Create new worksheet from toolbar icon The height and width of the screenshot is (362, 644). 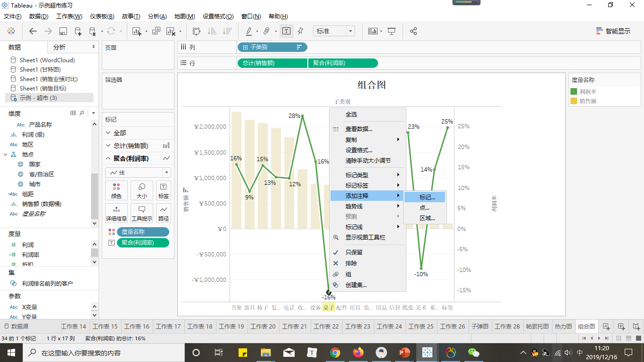coord(137,31)
